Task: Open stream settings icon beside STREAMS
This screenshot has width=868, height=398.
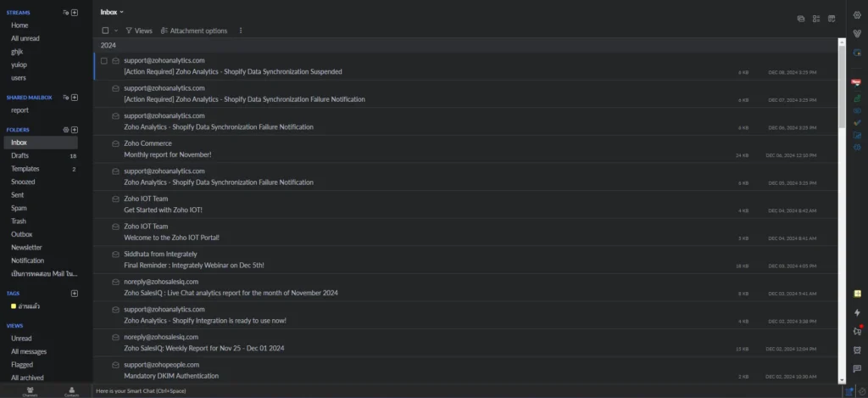Action: (66, 12)
